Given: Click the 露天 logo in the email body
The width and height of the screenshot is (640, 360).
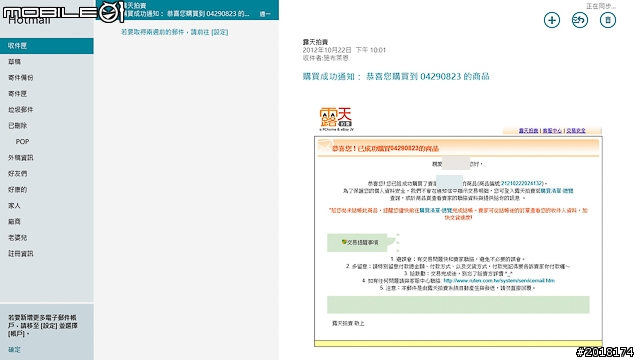Looking at the screenshot, I should point(336,119).
